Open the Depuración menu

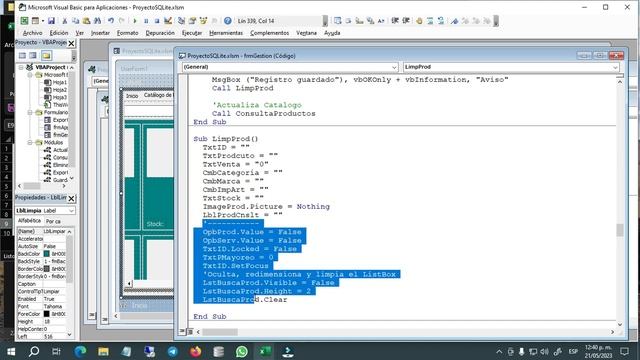160,33
